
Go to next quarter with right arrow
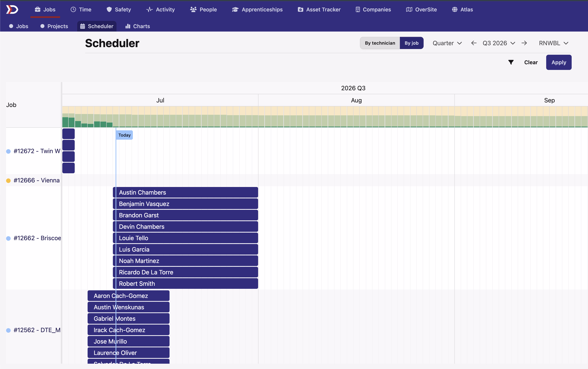point(524,43)
